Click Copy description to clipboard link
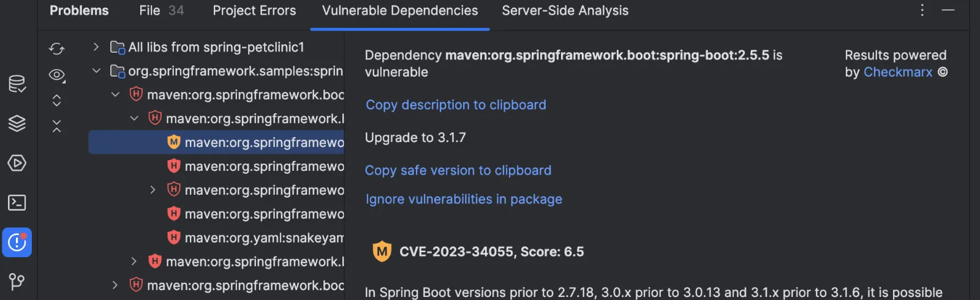Viewport: 980px width, 300px height. click(x=456, y=105)
